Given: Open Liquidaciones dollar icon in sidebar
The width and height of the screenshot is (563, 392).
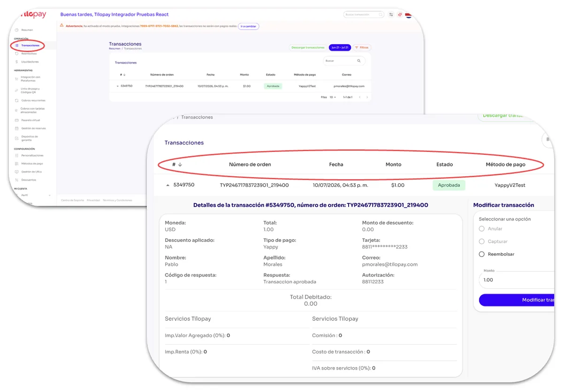Looking at the screenshot, I should tap(16, 62).
